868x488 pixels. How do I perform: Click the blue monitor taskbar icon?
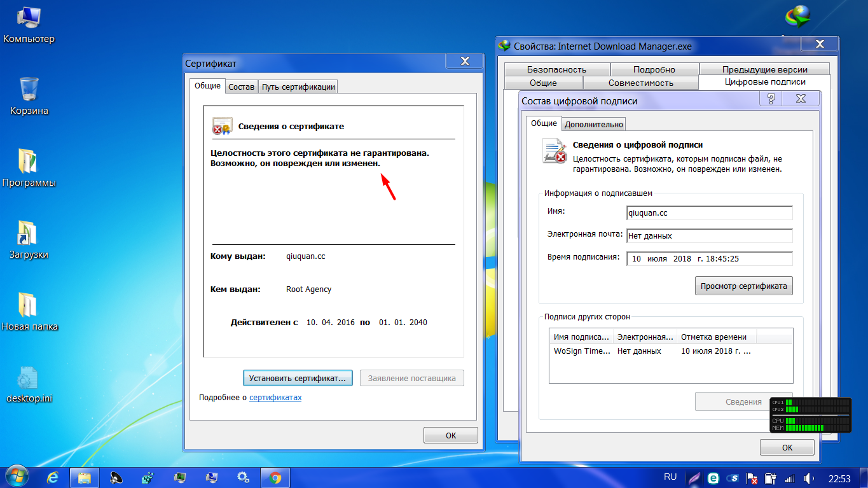click(211, 477)
